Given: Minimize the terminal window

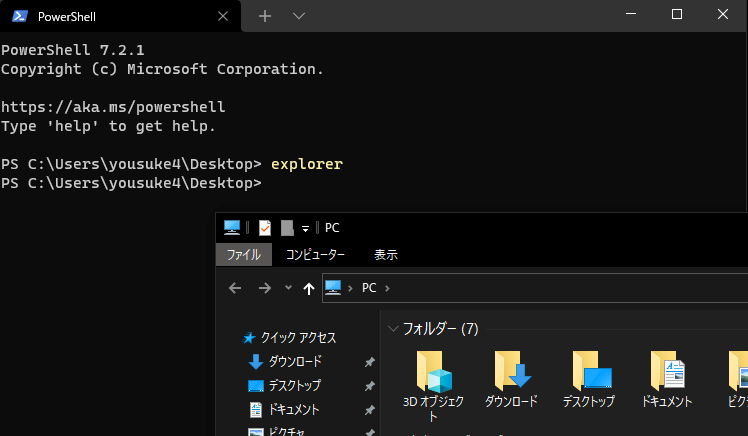Looking at the screenshot, I should 631,14.
